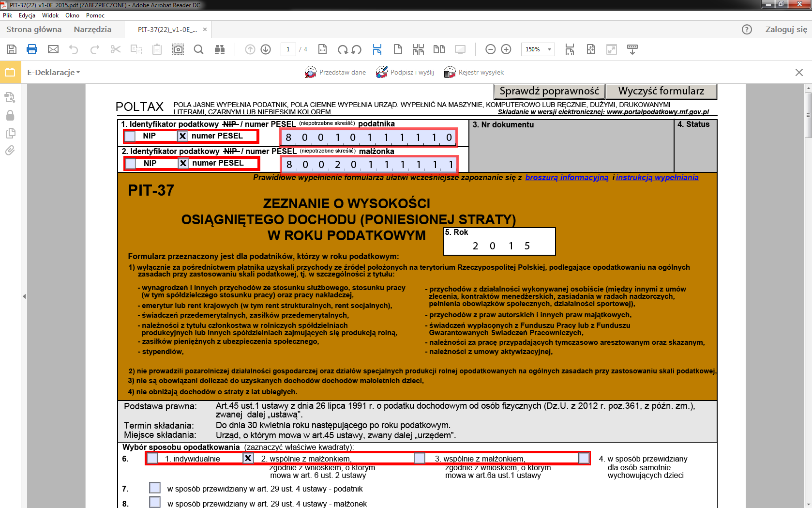
Task: Close the E-Deklaracje toolbar with X
Action: [799, 73]
